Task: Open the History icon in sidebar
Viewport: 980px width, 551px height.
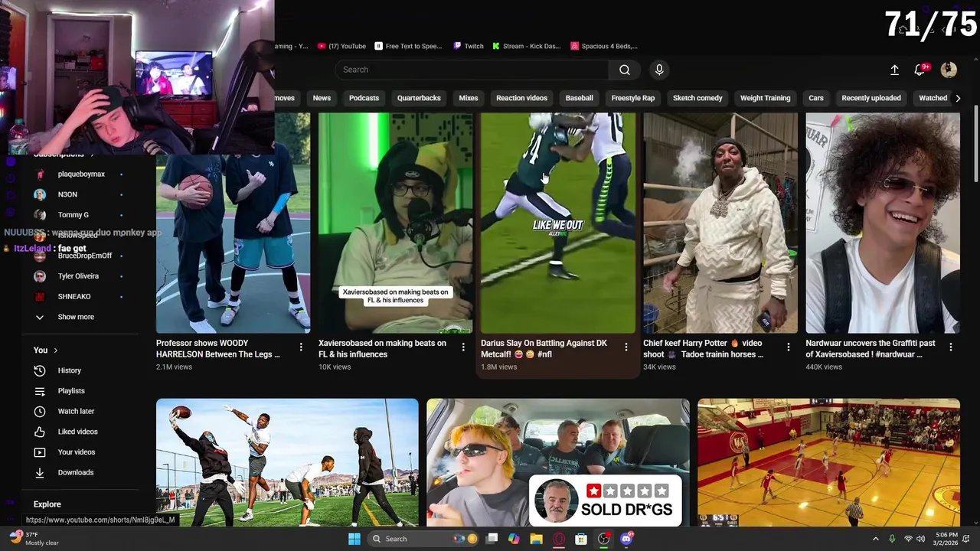Action: click(40, 370)
